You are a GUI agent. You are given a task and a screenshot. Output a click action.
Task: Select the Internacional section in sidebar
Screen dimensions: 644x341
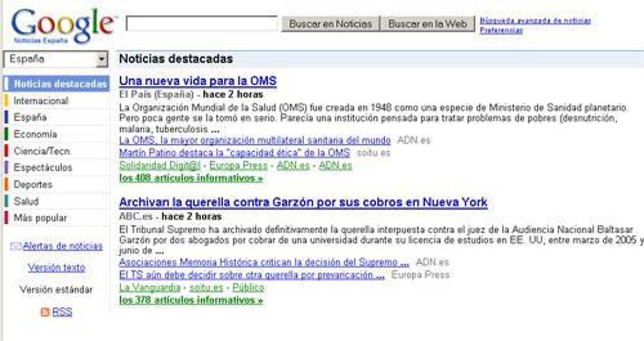click(41, 101)
